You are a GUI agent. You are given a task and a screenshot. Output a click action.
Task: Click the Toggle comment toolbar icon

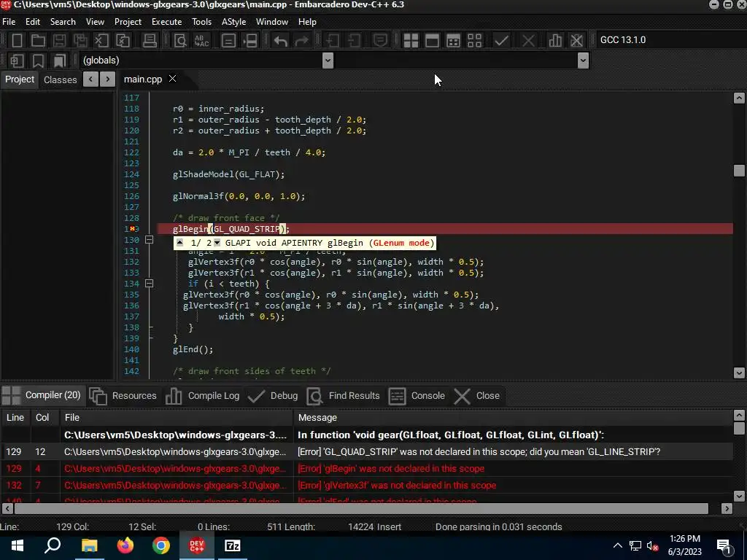pos(379,41)
